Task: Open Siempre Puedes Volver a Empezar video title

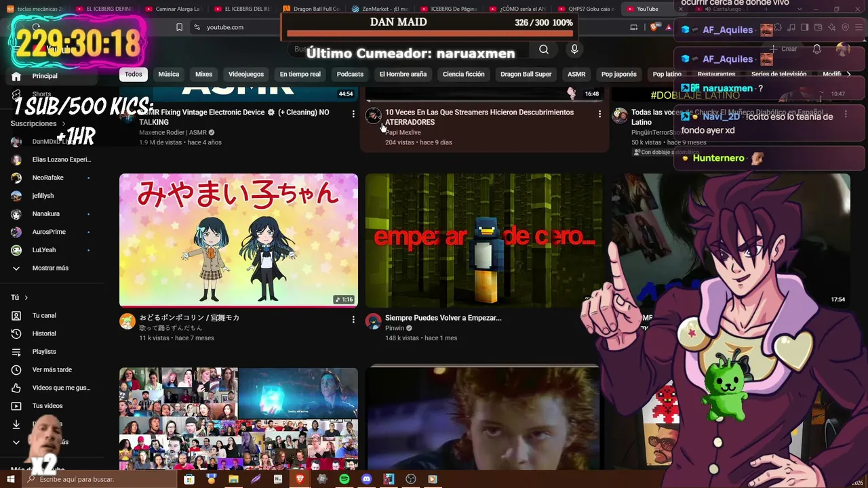Action: point(443,318)
